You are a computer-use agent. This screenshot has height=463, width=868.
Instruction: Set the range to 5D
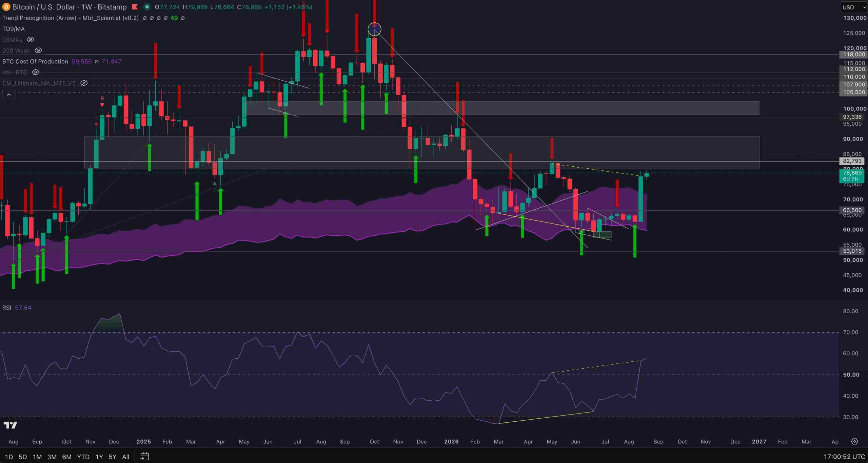pyautogui.click(x=23, y=457)
